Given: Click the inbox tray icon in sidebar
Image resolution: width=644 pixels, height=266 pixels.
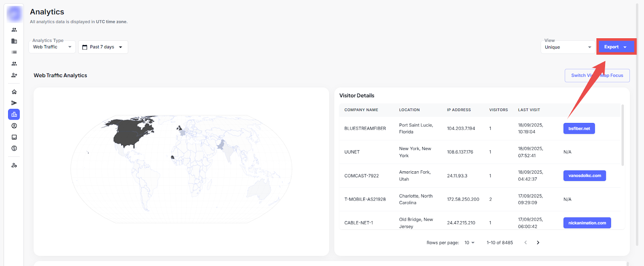Looking at the screenshot, I should click(14, 137).
